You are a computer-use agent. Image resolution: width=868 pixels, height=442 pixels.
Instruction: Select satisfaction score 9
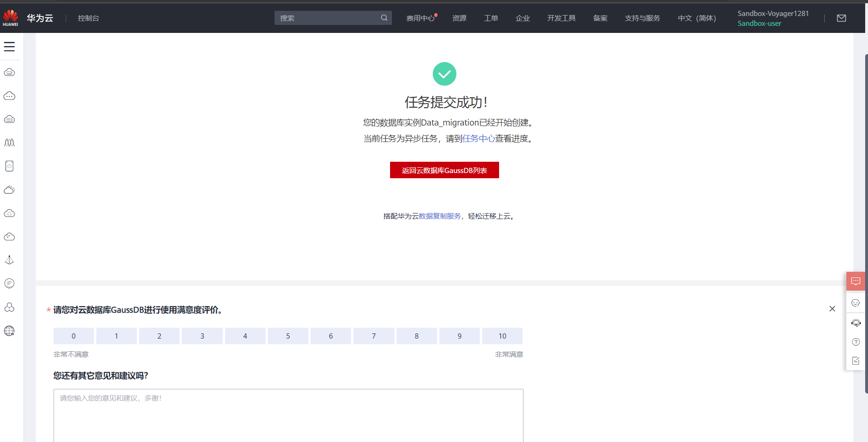460,336
